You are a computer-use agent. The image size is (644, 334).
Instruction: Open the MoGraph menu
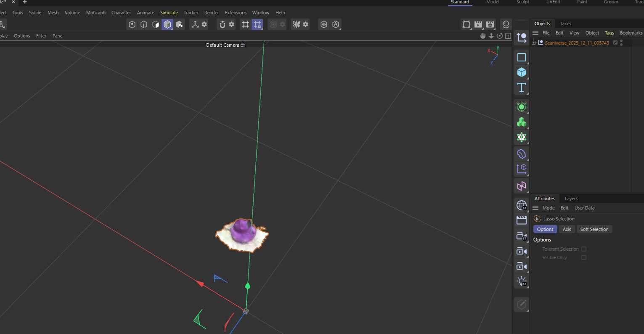point(96,13)
